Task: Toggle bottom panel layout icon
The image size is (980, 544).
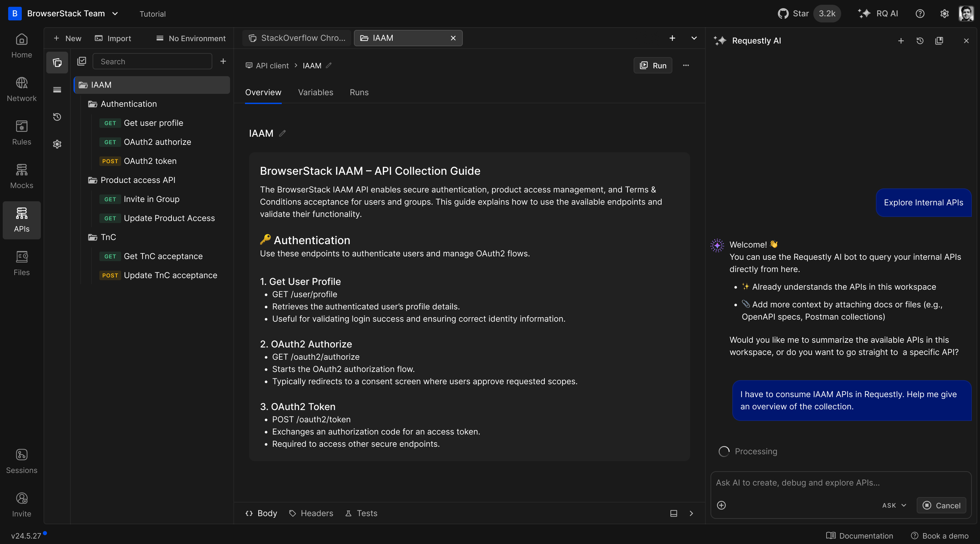Action: pyautogui.click(x=674, y=514)
